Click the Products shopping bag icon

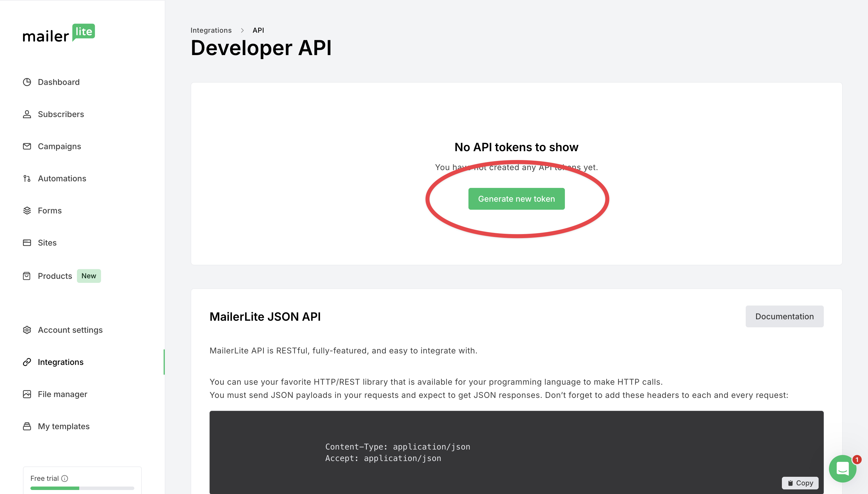(x=27, y=276)
